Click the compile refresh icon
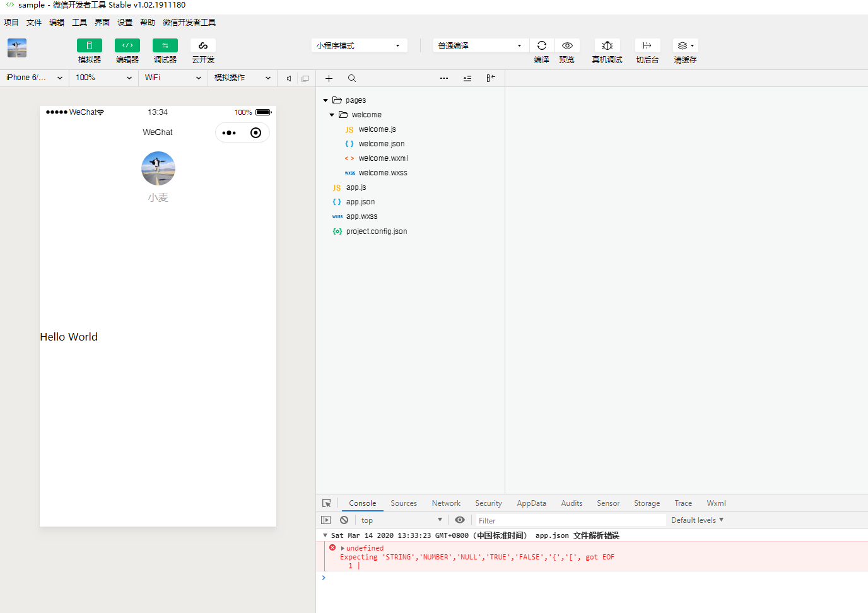 pos(542,45)
